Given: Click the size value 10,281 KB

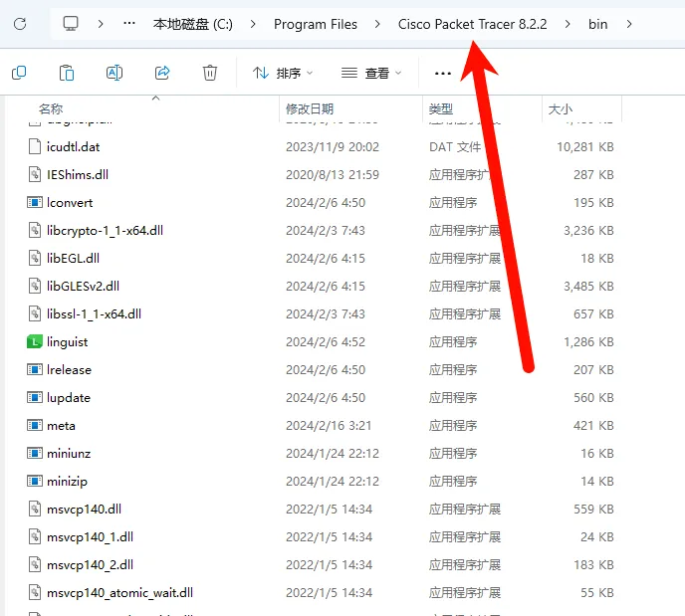Looking at the screenshot, I should [x=585, y=146].
